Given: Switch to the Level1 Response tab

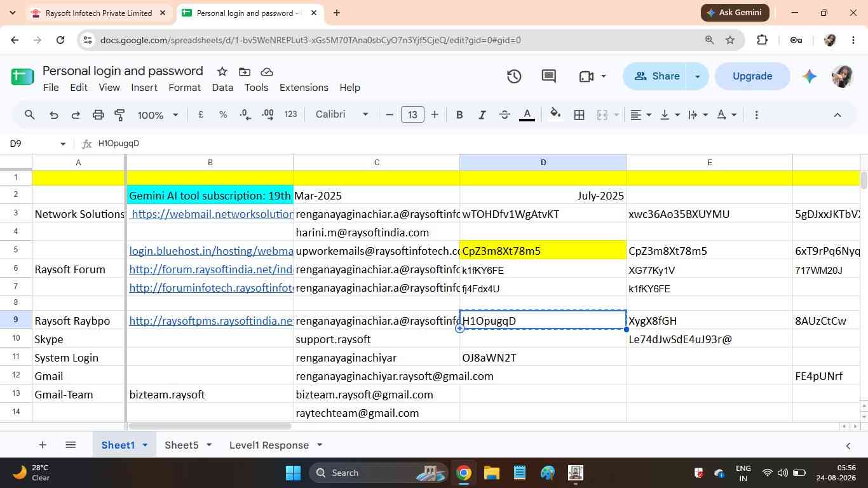Looking at the screenshot, I should point(269,445).
